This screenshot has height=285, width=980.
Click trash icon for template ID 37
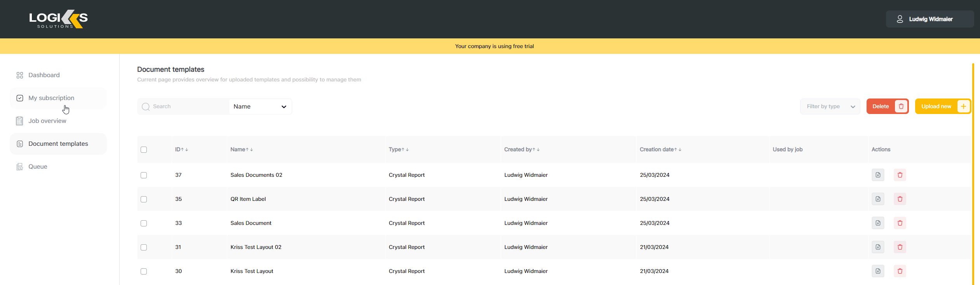(900, 175)
